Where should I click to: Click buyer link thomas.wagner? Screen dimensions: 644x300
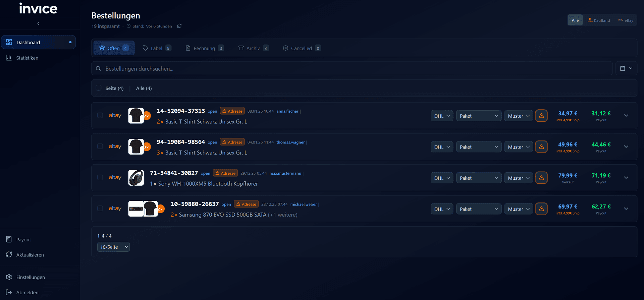tap(290, 142)
